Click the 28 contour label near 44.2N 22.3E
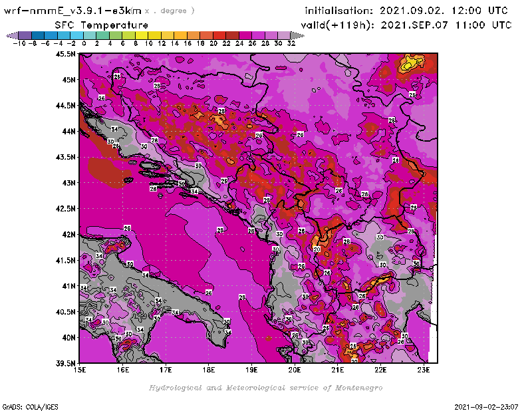This screenshot has height=411, width=532. click(392, 120)
